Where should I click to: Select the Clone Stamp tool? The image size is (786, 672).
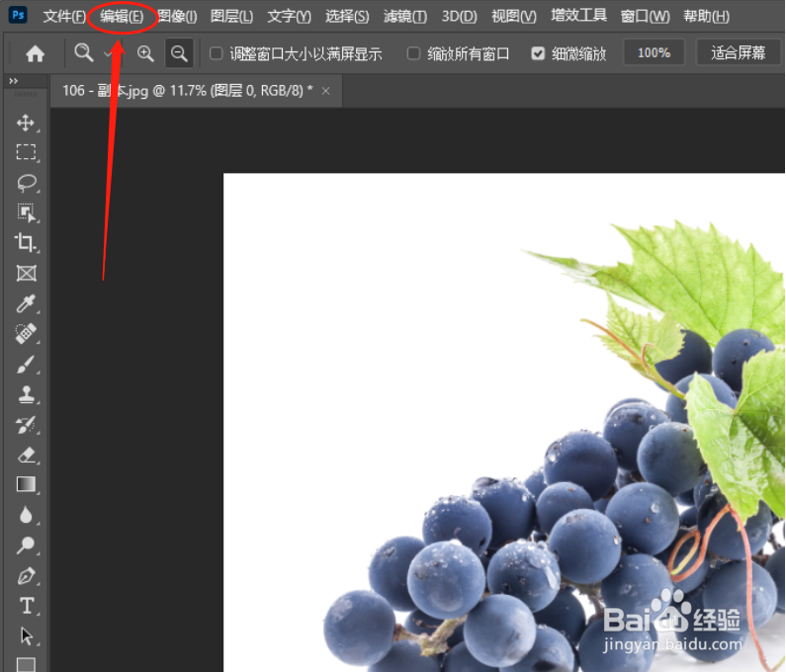coord(26,394)
